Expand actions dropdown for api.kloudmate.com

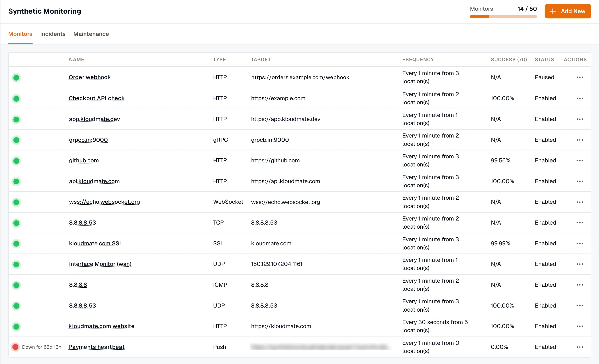pos(580,181)
